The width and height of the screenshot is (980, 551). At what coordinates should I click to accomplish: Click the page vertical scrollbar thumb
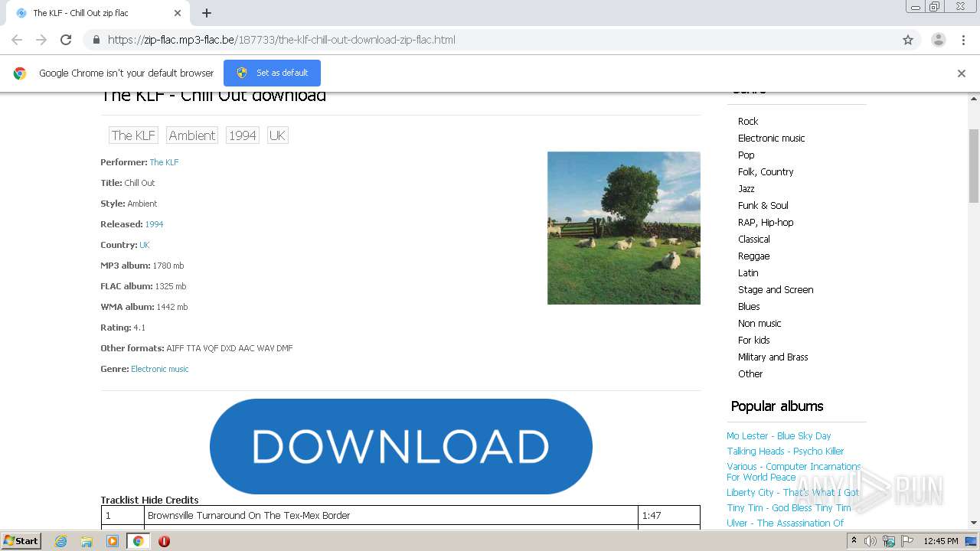click(x=974, y=165)
